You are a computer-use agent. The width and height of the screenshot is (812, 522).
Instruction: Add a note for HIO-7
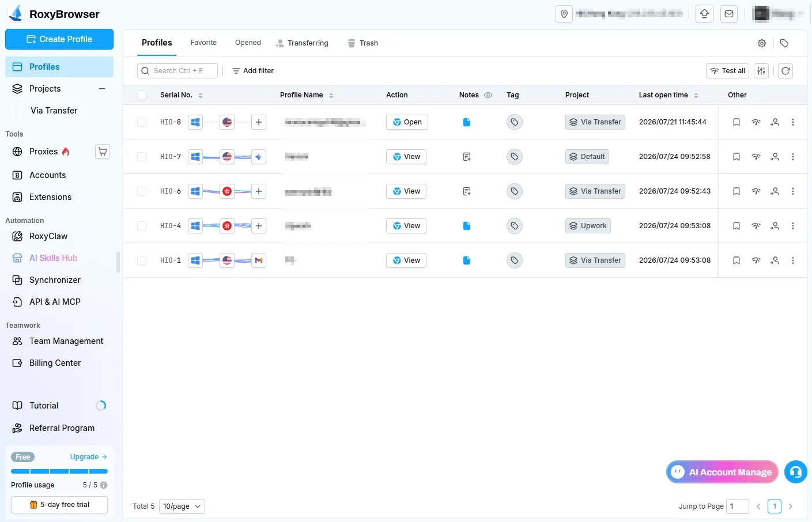click(467, 157)
